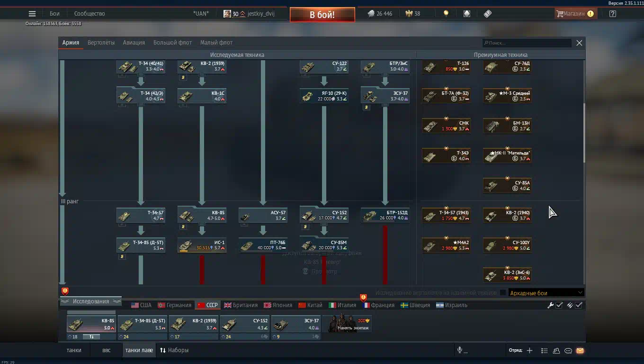
Task: Open the diamond-shaped items icon in top bar
Action: (x=467, y=14)
